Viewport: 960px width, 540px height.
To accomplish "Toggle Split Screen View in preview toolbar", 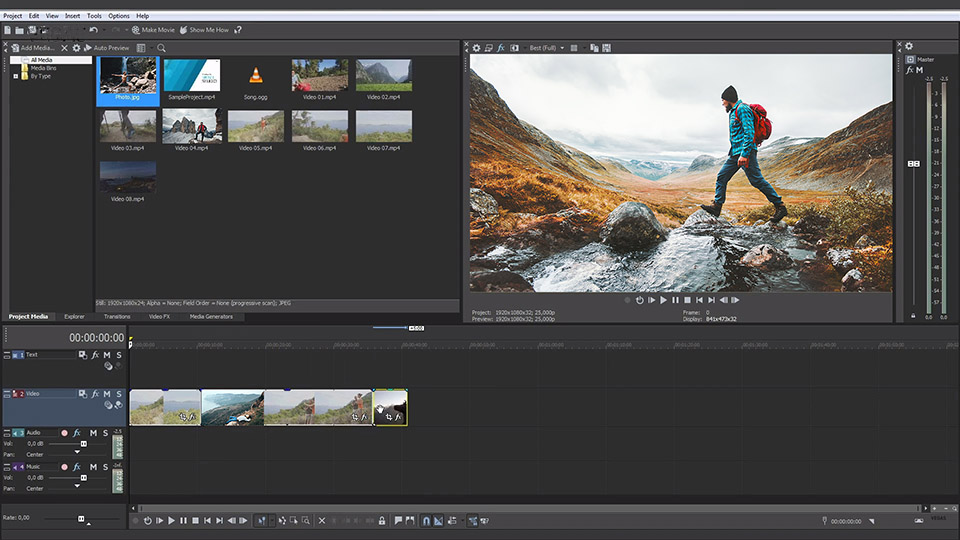I will 514,48.
